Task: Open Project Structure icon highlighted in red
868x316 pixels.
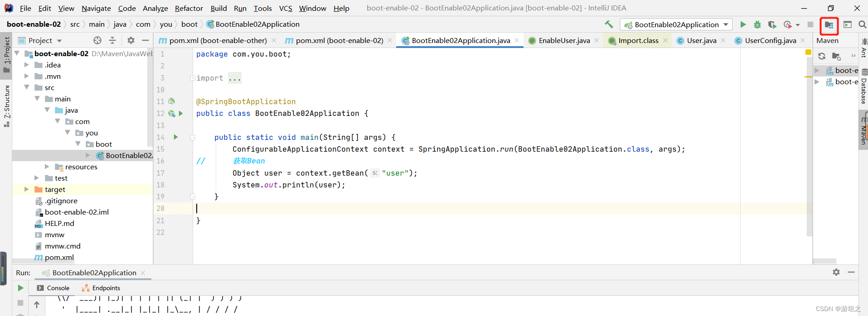Action: click(x=829, y=25)
